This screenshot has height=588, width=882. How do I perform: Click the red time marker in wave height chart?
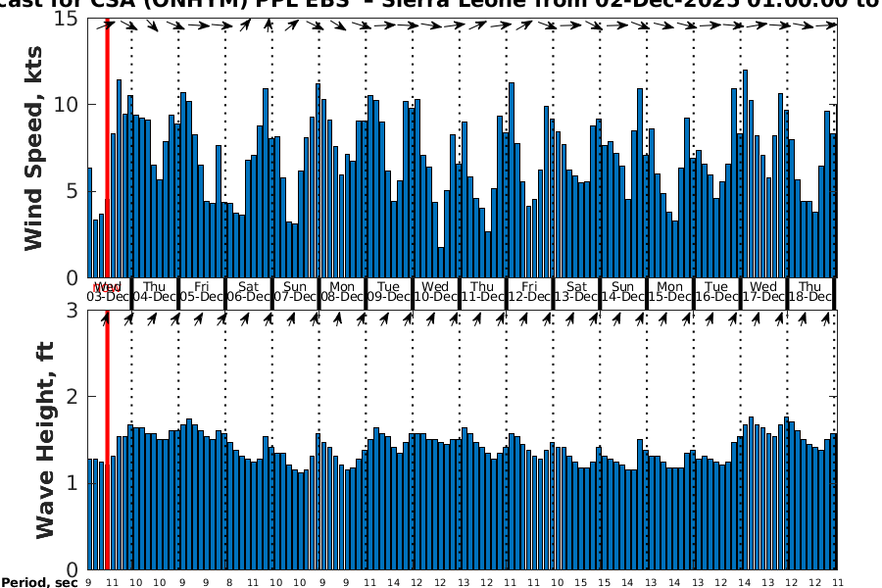[x=107, y=441]
